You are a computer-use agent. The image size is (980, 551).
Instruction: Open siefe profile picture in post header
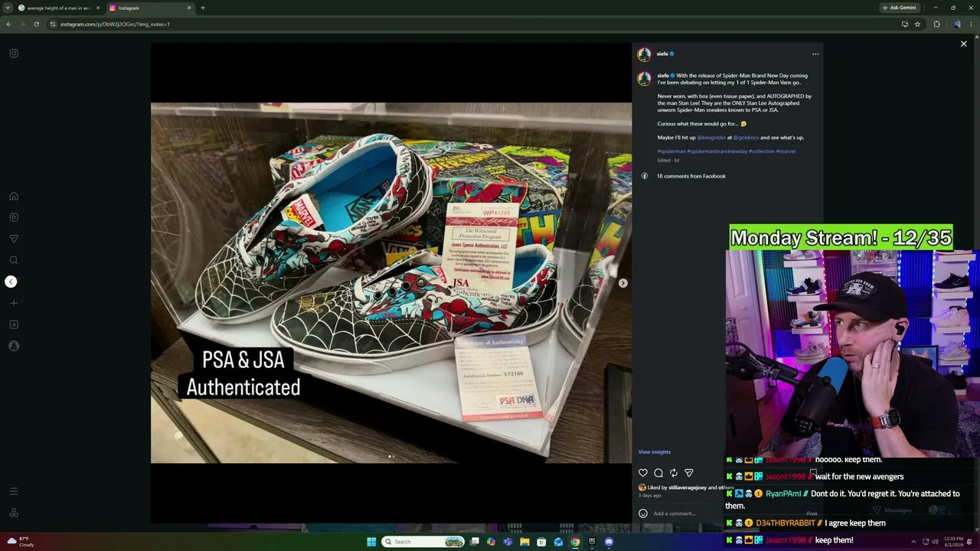pos(645,54)
